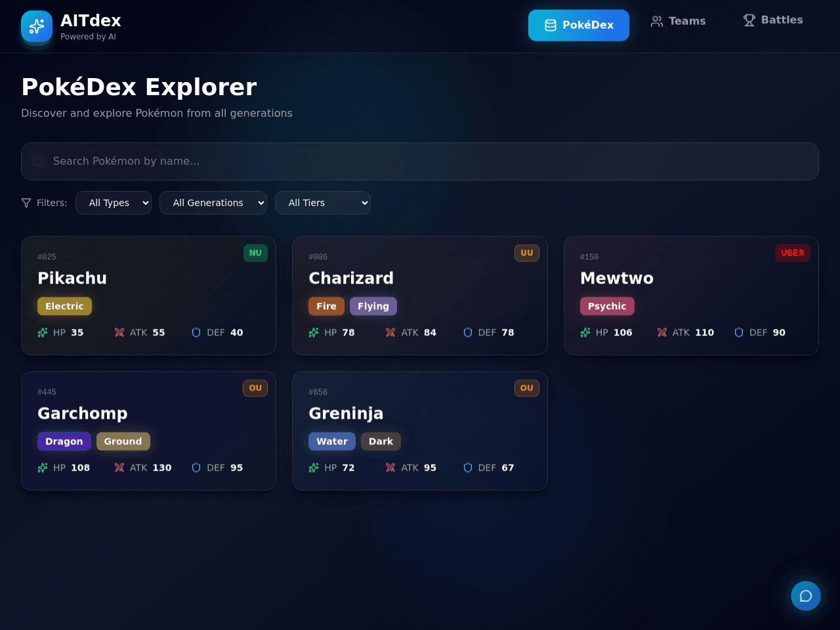Open the Garchomp card
The width and height of the screenshot is (840, 630).
coord(148,431)
